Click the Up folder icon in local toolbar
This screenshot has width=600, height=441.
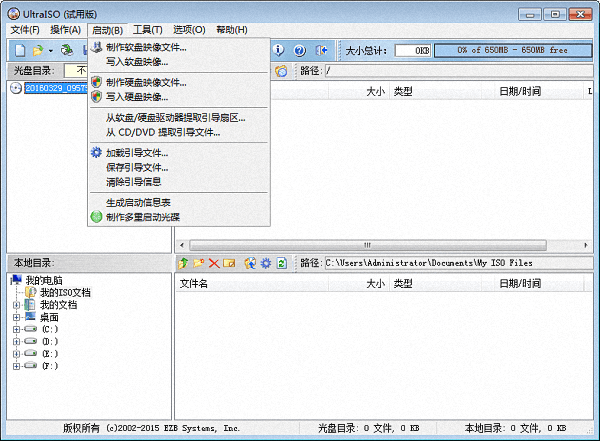coord(183,263)
